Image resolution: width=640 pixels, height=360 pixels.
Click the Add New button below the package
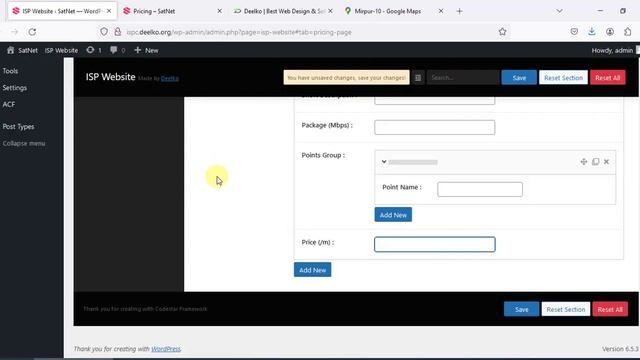point(312,270)
